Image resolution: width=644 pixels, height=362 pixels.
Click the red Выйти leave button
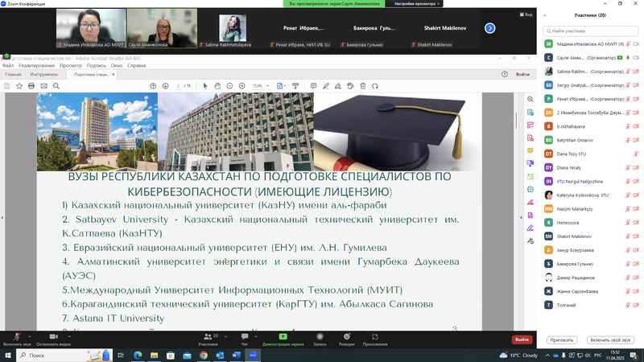coord(522,339)
